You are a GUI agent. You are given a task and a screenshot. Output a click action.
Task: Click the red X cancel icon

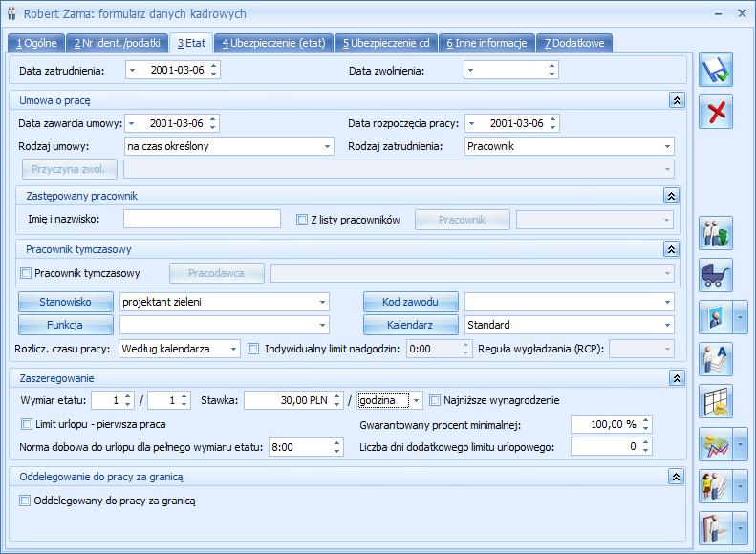[x=716, y=112]
